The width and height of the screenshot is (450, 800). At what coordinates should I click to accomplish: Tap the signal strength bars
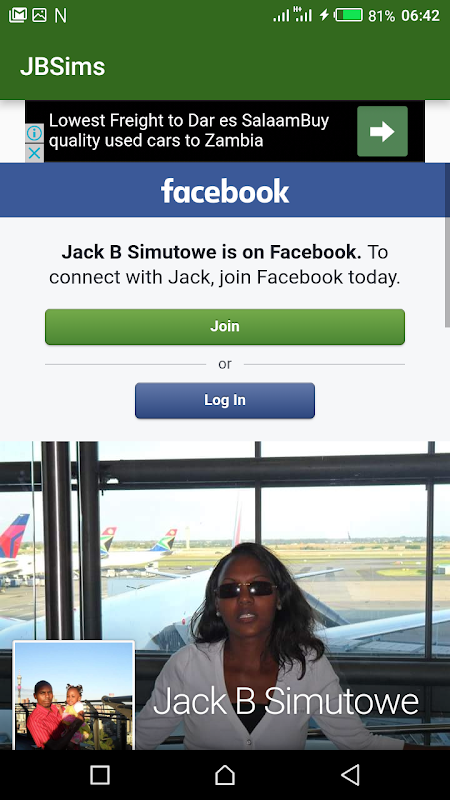pyautogui.click(x=282, y=15)
